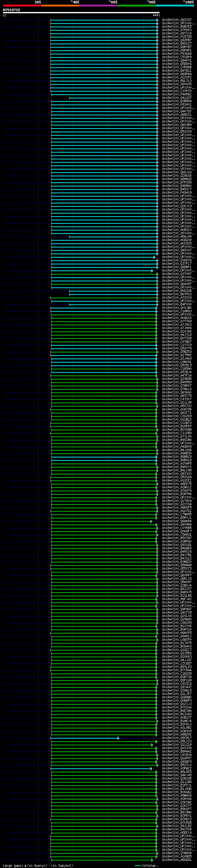Select label UniRef100_Q9DBF1
This screenshot has width=197, height=868.
click(177, 267)
